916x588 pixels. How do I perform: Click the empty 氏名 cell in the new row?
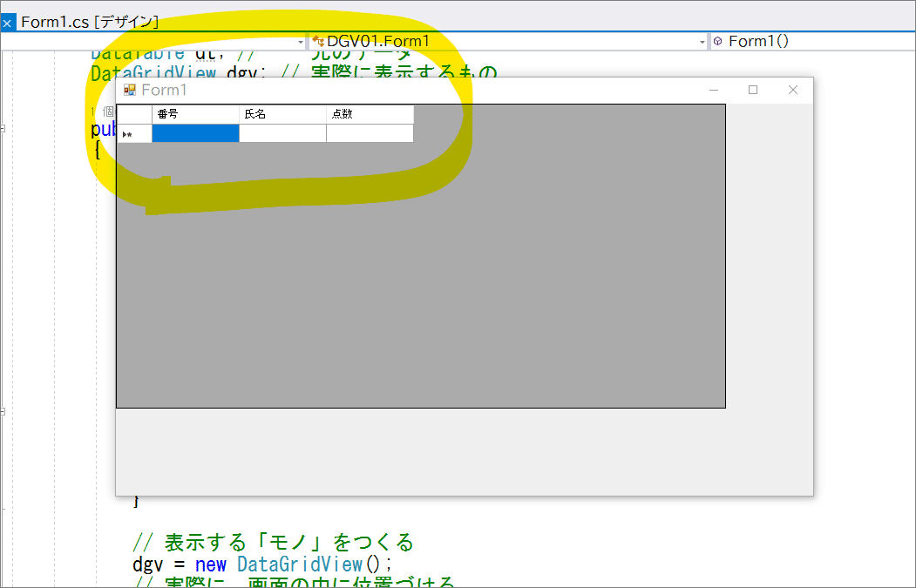[282, 132]
